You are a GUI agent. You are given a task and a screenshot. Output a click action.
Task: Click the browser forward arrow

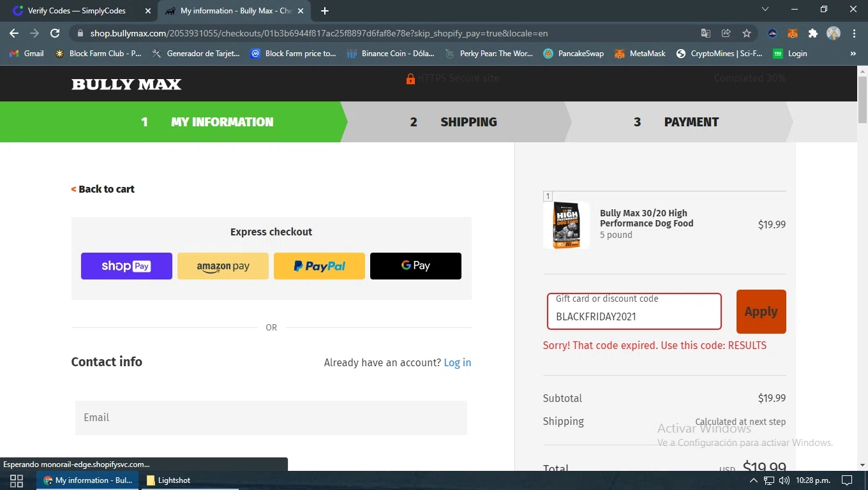(x=34, y=33)
